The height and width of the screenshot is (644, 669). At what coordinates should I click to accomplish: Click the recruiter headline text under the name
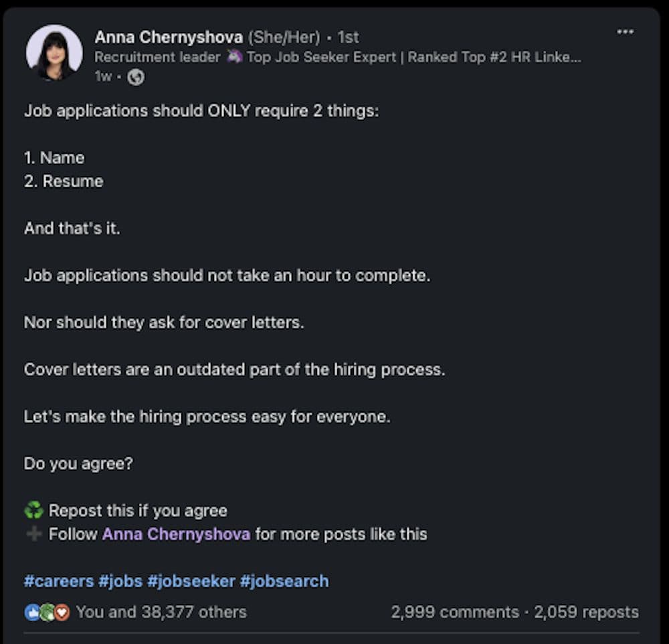point(268,57)
